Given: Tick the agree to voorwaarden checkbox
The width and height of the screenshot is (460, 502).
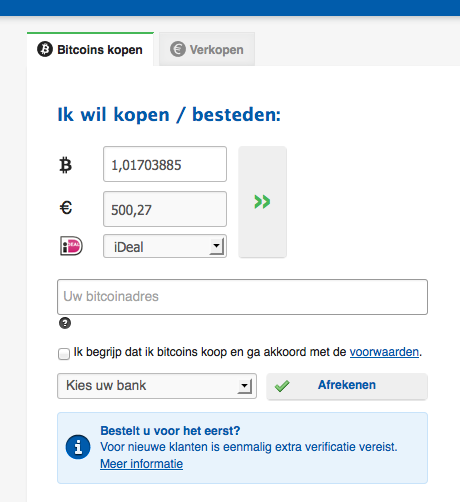Looking at the screenshot, I should 64,354.
